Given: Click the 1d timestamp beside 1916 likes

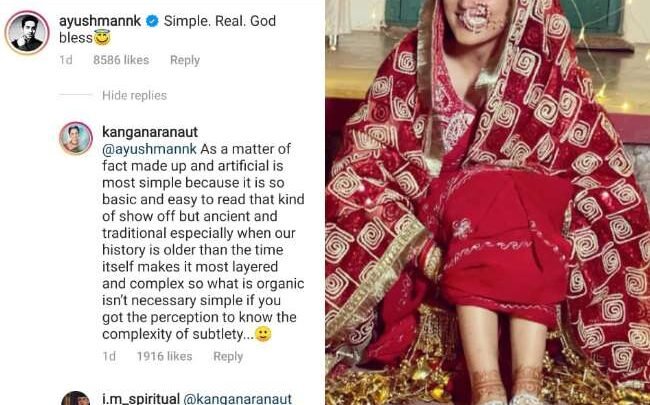Looking at the screenshot, I should 109,356.
